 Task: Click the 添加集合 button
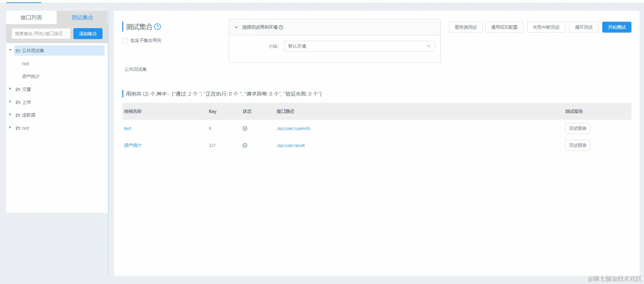88,34
